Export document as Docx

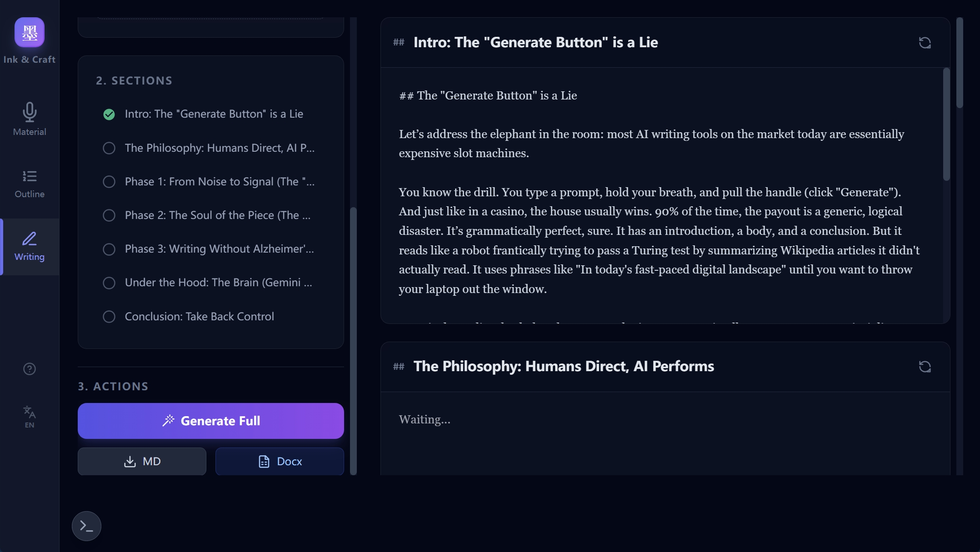point(280,461)
